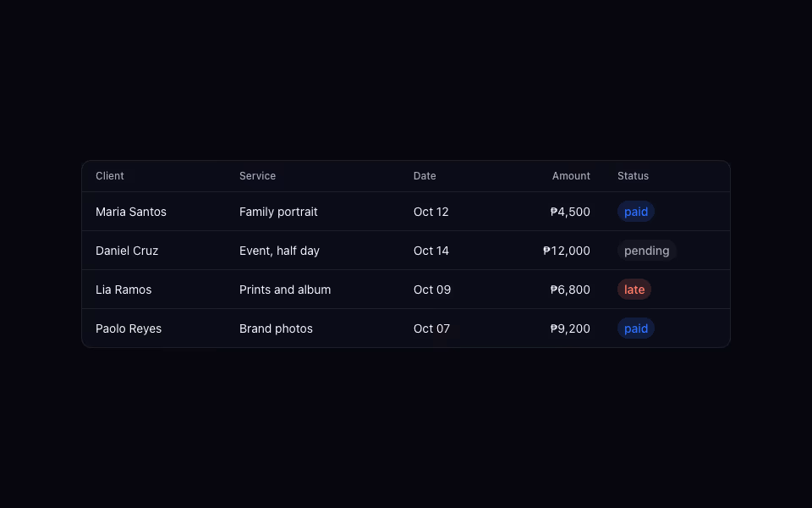The image size is (812, 508).
Task: Select the Paolo Reyes client cell
Action: point(129,329)
